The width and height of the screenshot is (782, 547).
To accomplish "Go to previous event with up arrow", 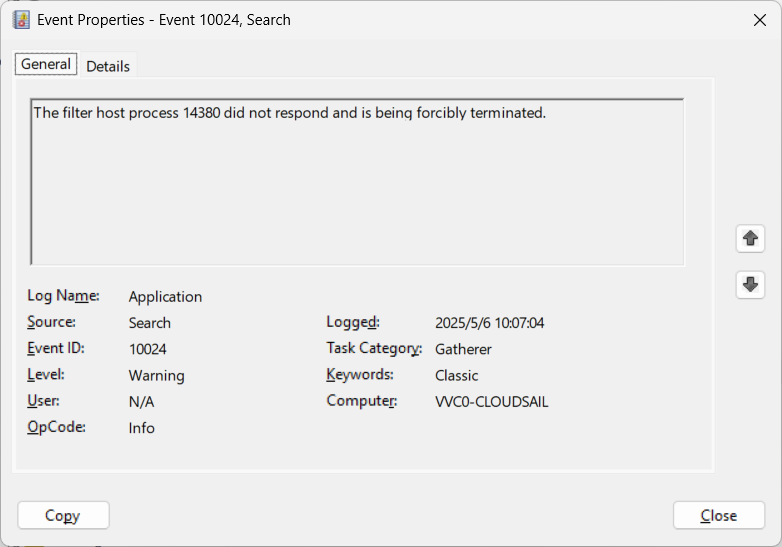I will pyautogui.click(x=750, y=238).
